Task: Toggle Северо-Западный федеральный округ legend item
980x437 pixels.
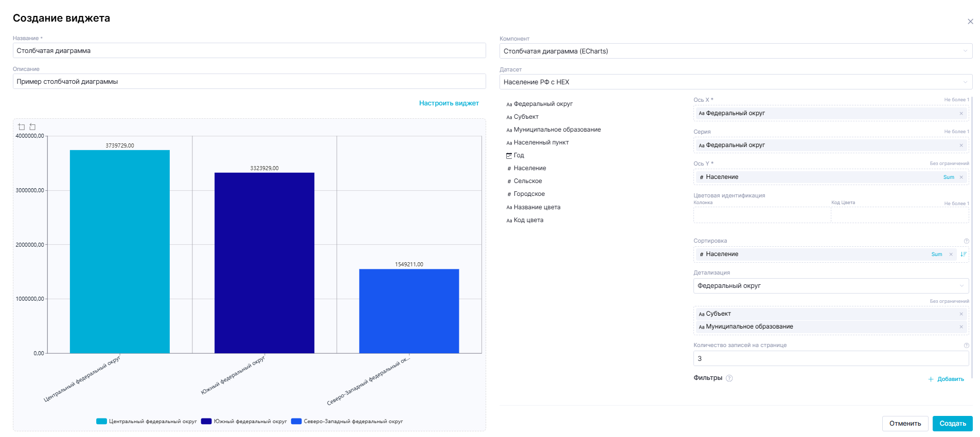Action: [347, 422]
